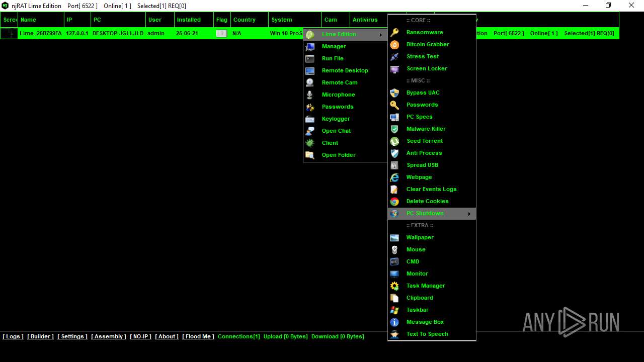Click the green shield Malware Killer icon

[x=395, y=129]
